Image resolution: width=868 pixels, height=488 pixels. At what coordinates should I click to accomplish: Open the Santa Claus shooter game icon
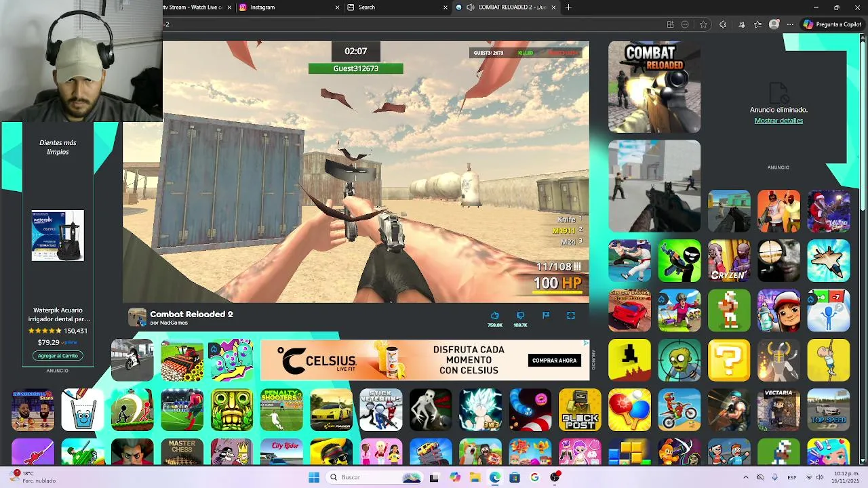click(829, 211)
